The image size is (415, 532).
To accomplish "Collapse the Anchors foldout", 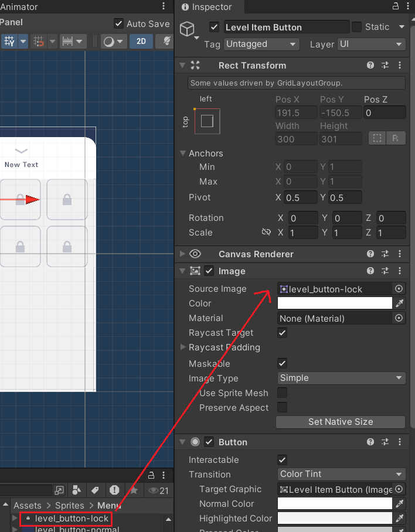I will (x=183, y=154).
